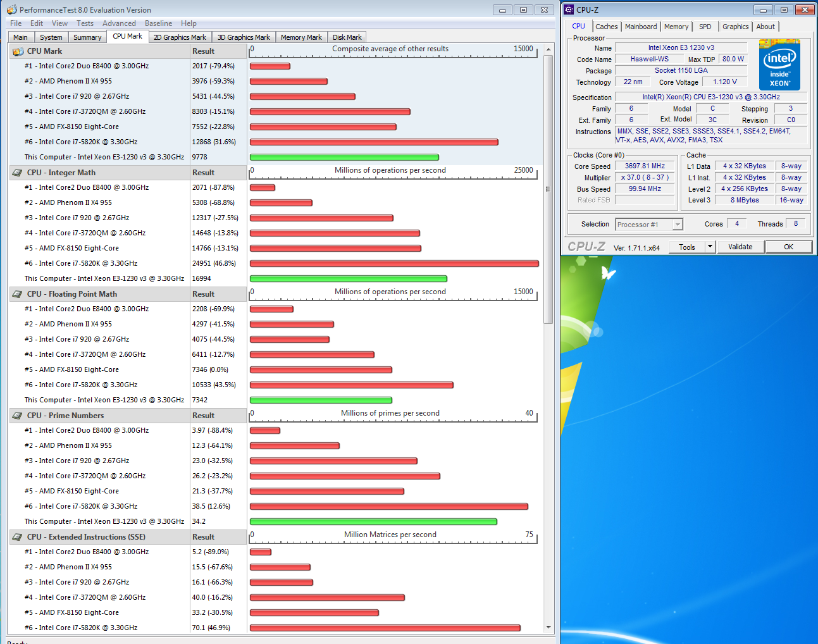Open the Help menu
This screenshot has height=644, width=818.
tap(189, 23)
